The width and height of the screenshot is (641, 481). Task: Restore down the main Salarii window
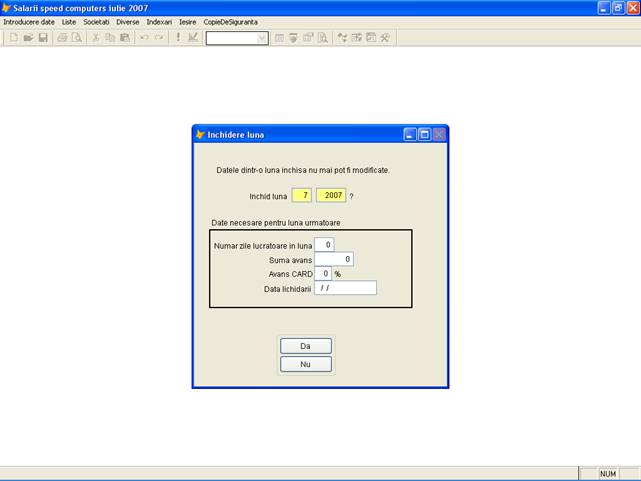coord(619,8)
